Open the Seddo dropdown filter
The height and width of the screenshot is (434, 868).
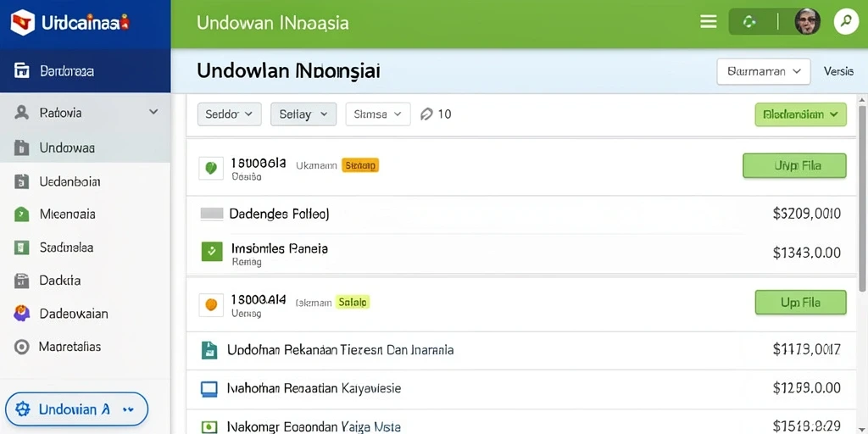pos(229,114)
